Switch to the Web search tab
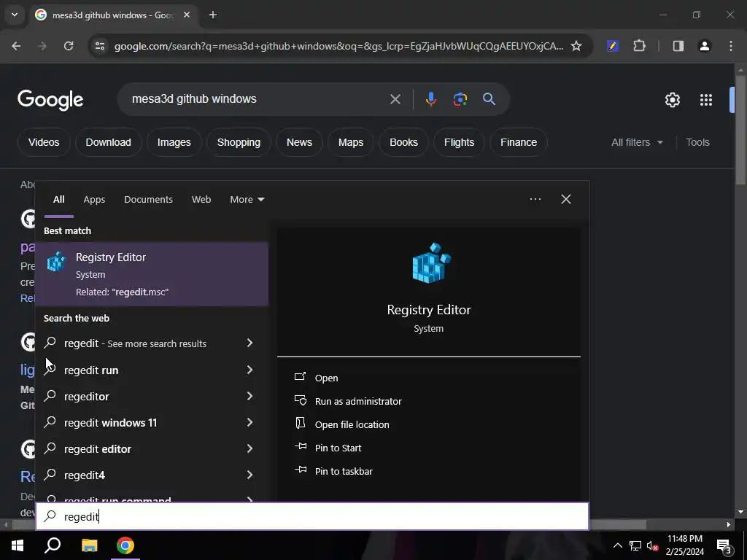The height and width of the screenshot is (560, 747). pos(201,200)
